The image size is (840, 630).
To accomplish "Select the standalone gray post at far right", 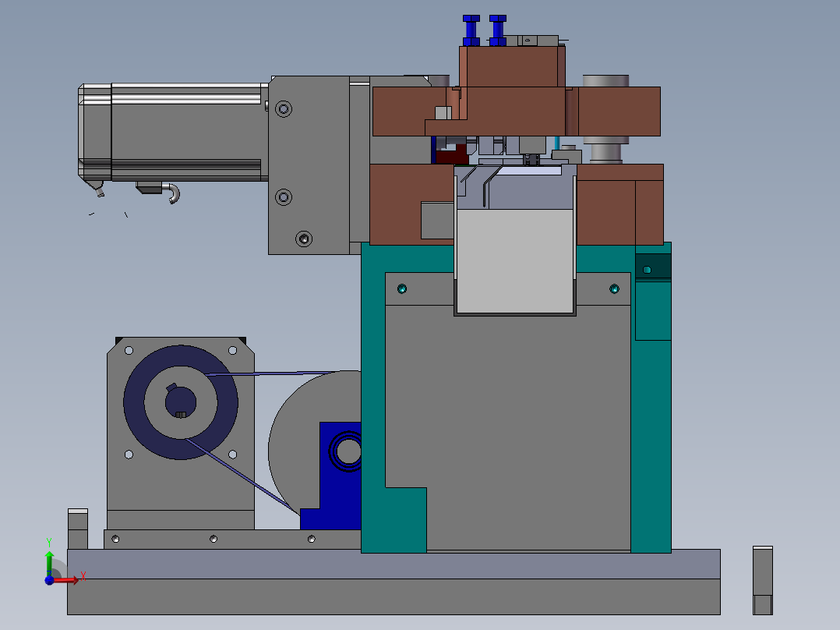I will tap(763, 580).
